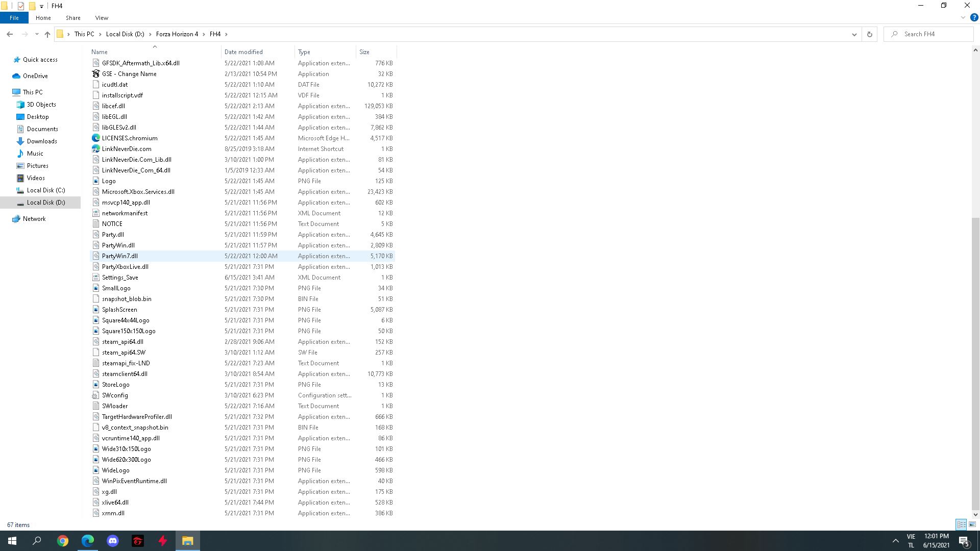Viewport: 980px width, 551px height.
Task: Open the View ribbon tab
Action: pyautogui.click(x=102, y=17)
